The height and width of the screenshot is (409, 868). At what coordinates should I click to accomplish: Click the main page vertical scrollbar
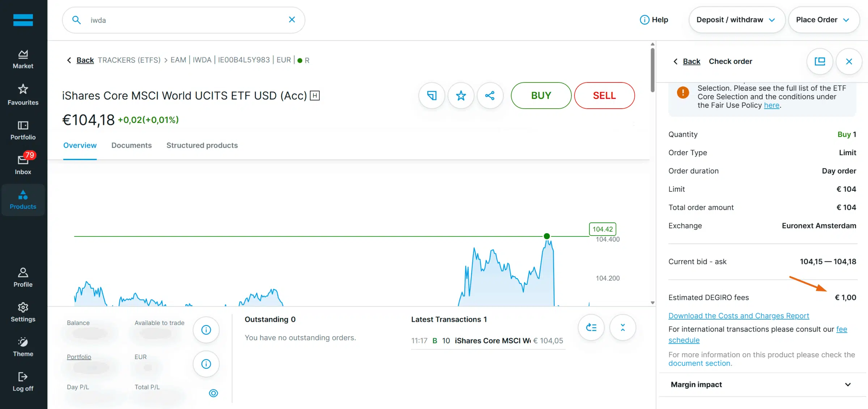point(652,70)
